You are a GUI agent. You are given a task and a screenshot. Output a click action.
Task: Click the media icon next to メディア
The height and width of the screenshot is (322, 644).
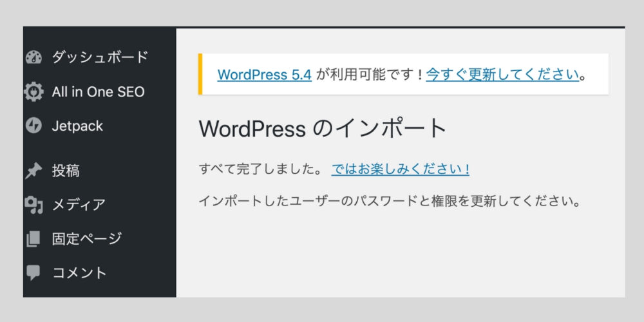(x=33, y=205)
